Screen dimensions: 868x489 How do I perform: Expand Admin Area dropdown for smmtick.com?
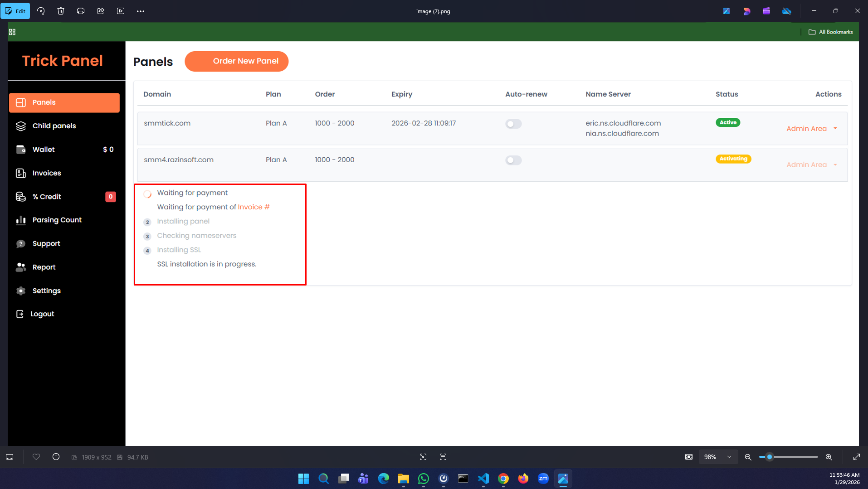[835, 129]
